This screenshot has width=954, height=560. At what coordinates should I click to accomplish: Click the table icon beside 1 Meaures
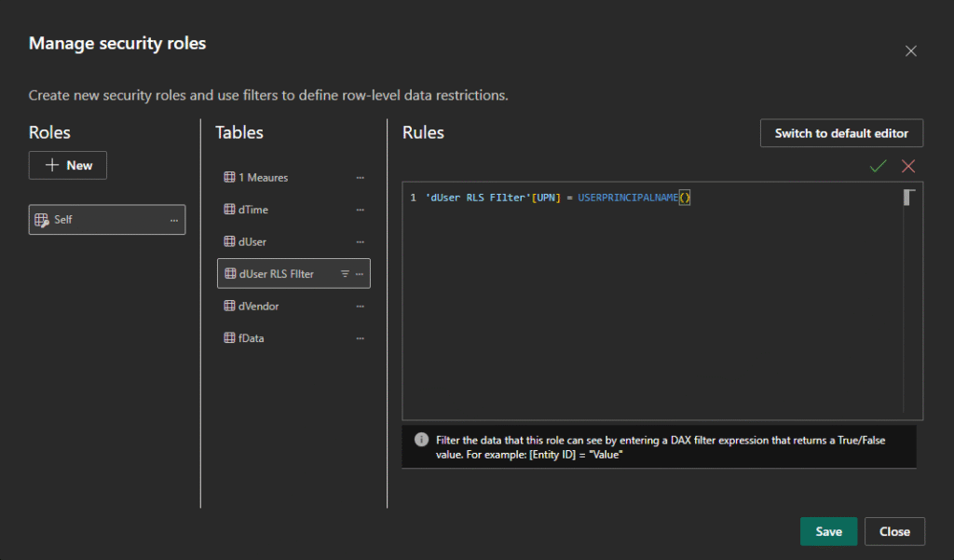(229, 177)
